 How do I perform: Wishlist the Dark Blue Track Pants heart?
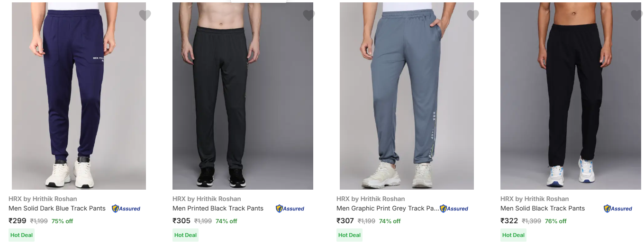pos(145,16)
